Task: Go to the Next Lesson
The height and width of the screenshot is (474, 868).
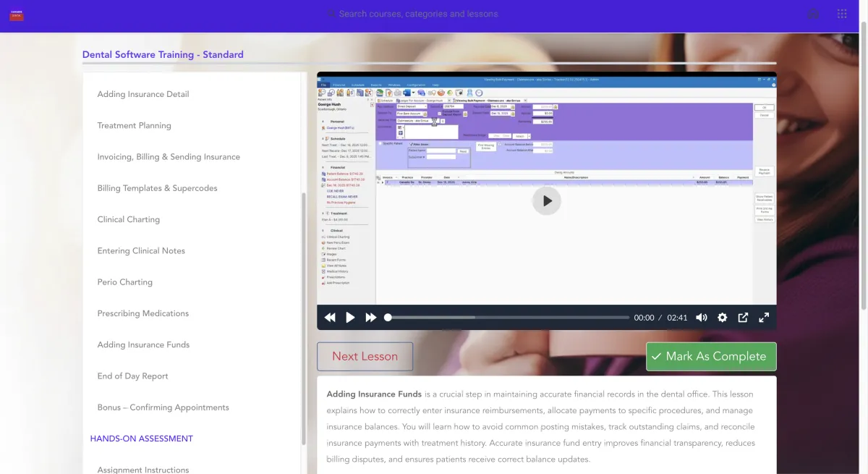Action: (x=365, y=356)
